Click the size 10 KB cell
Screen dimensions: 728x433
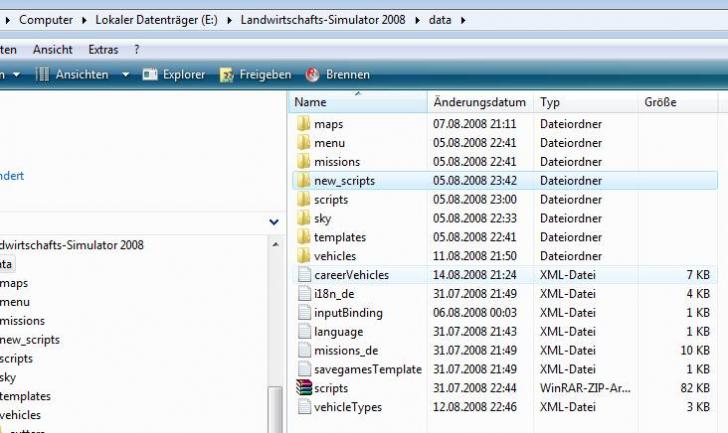[x=695, y=350]
